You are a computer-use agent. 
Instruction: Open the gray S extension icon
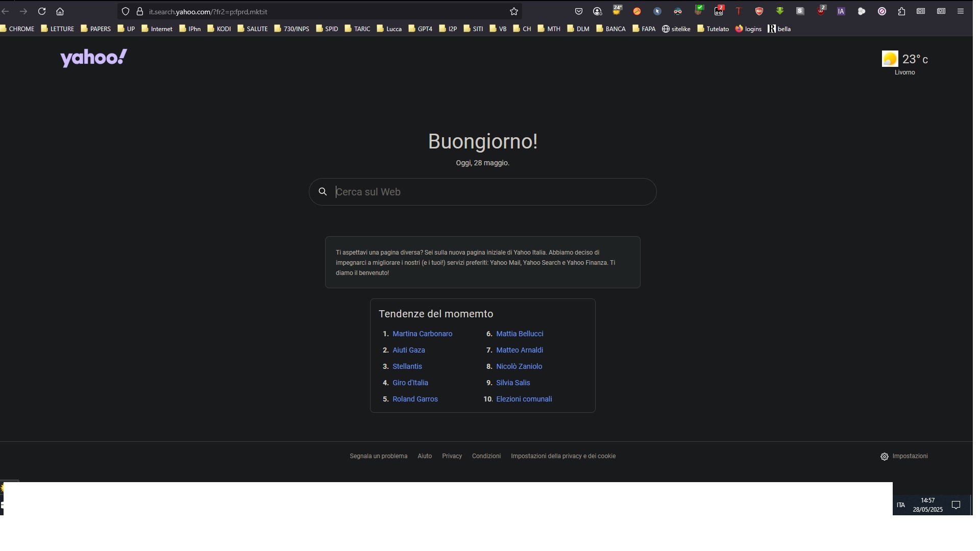800,11
